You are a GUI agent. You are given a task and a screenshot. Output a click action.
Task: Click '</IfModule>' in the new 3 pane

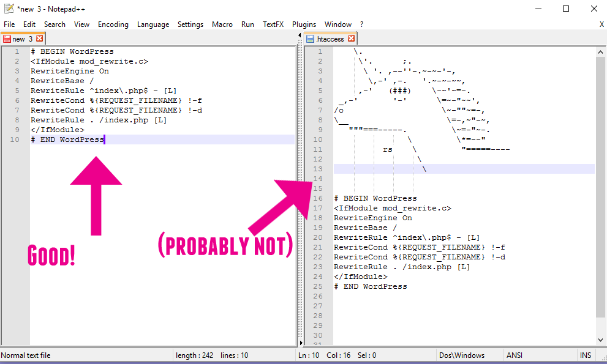(58, 130)
